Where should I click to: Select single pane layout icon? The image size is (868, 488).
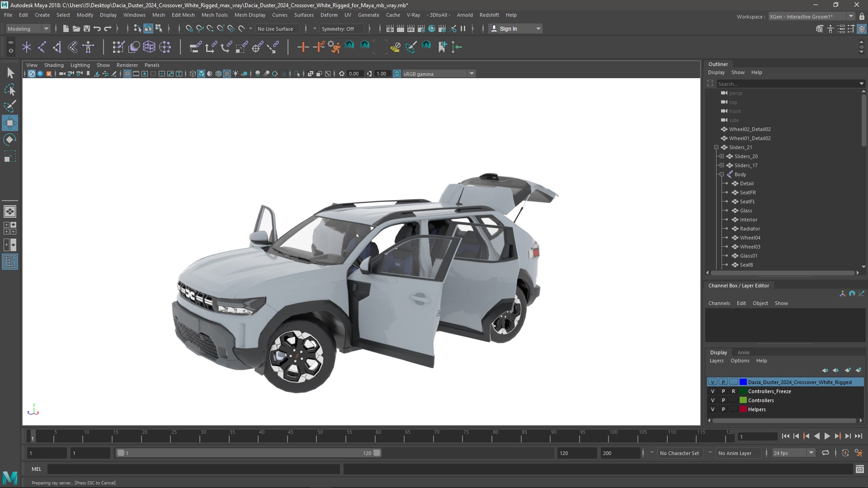pyautogui.click(x=10, y=211)
